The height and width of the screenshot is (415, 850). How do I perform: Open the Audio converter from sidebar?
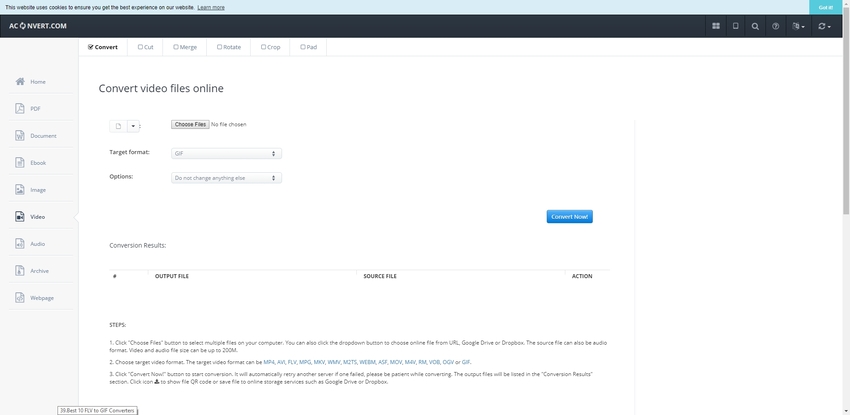[38, 243]
